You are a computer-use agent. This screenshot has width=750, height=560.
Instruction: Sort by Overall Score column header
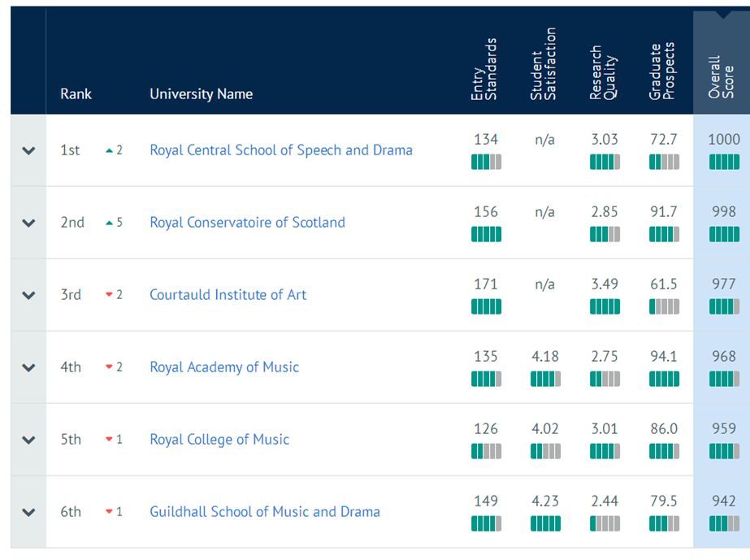pyautogui.click(x=722, y=76)
